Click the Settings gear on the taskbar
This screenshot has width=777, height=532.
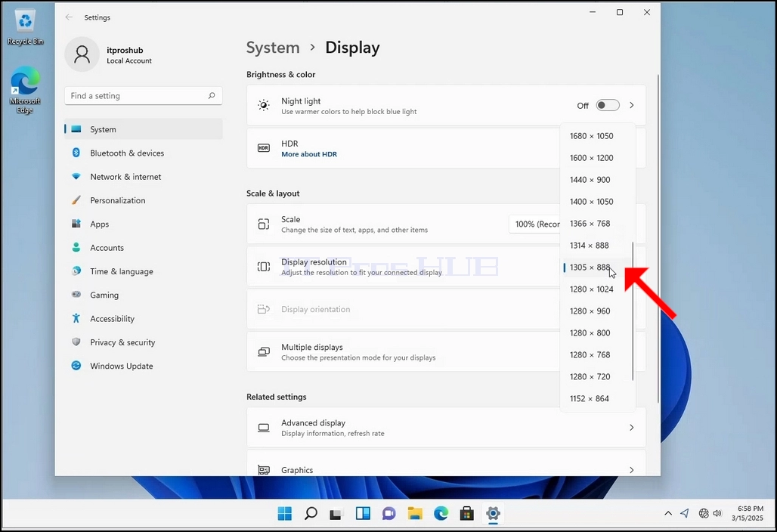pyautogui.click(x=493, y=514)
